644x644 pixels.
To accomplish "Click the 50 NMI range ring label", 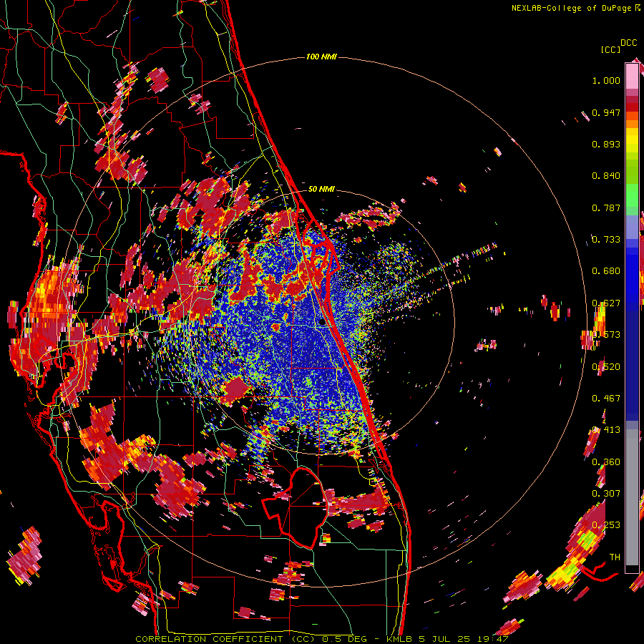I will 321,189.
